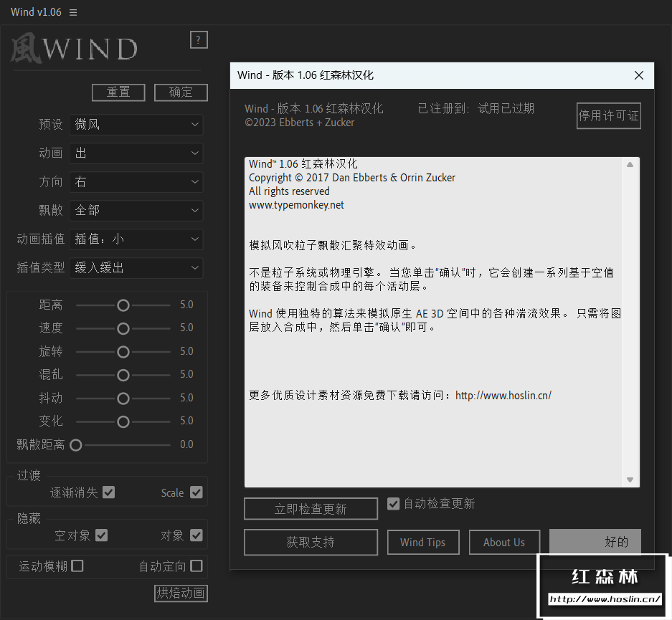The image size is (672, 620).
Task: Click the 立即检查更新 check updates button
Action: click(x=311, y=509)
